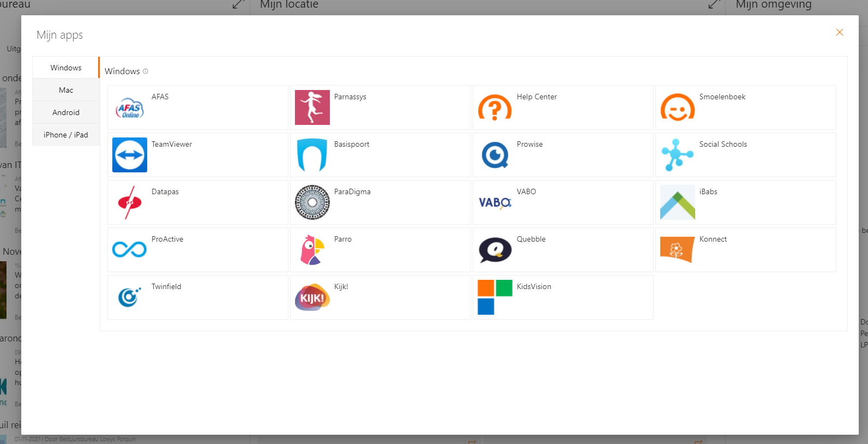Screen dimensions: 868x444
Task: Launch TeamViewer from its blue arrow icon
Action: click(x=130, y=155)
